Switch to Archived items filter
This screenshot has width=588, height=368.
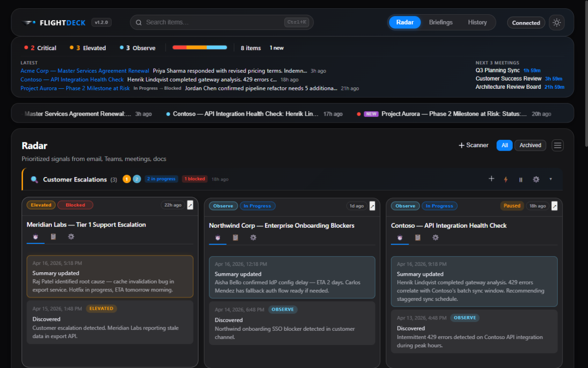530,145
